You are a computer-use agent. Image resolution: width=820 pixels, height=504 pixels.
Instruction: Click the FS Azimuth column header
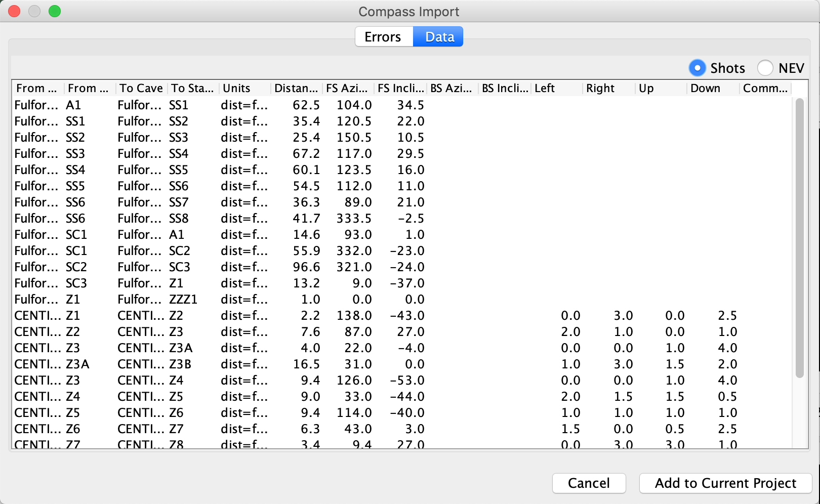pyautogui.click(x=348, y=88)
